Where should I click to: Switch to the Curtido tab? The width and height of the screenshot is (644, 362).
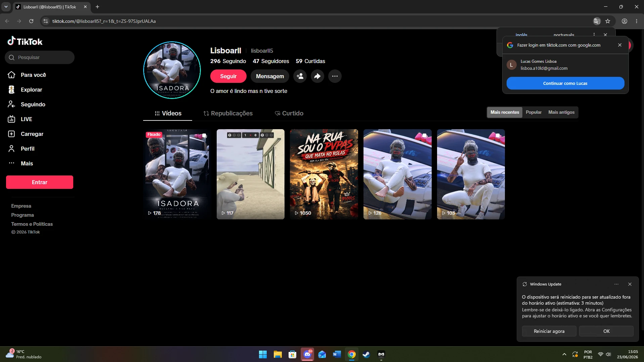pyautogui.click(x=289, y=113)
